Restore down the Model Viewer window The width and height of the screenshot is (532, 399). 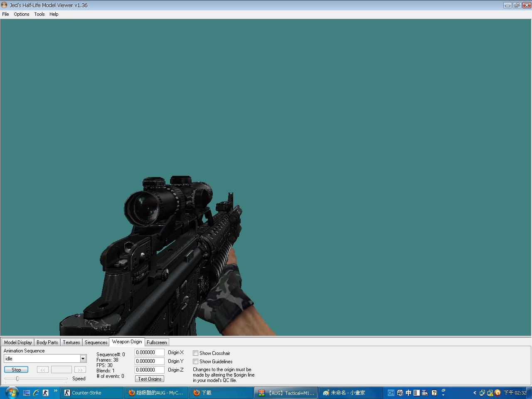click(517, 5)
